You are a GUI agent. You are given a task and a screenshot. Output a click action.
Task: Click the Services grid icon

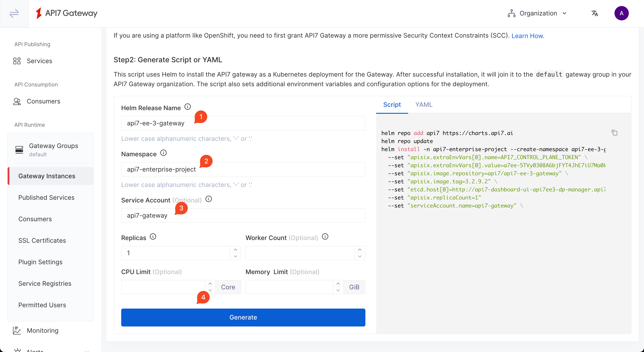coord(17,61)
